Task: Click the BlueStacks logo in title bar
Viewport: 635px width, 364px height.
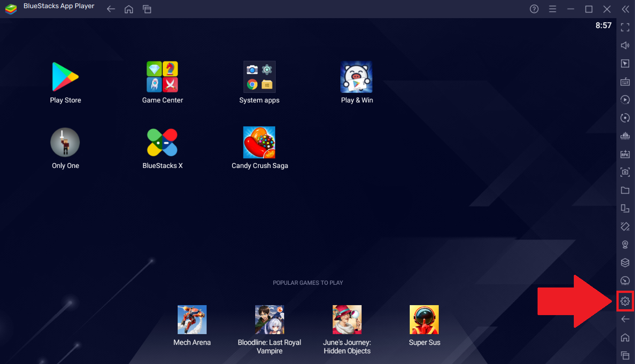Action: 11,9
